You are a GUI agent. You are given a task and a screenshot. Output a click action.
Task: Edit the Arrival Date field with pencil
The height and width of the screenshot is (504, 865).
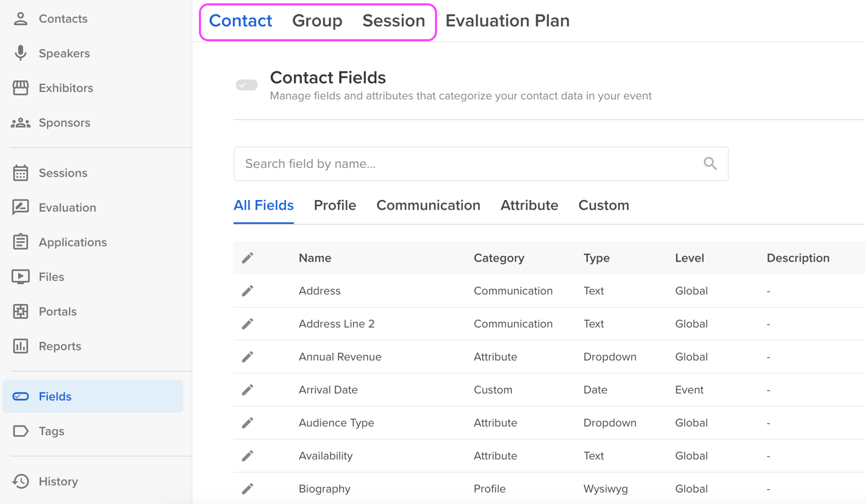[x=248, y=390]
